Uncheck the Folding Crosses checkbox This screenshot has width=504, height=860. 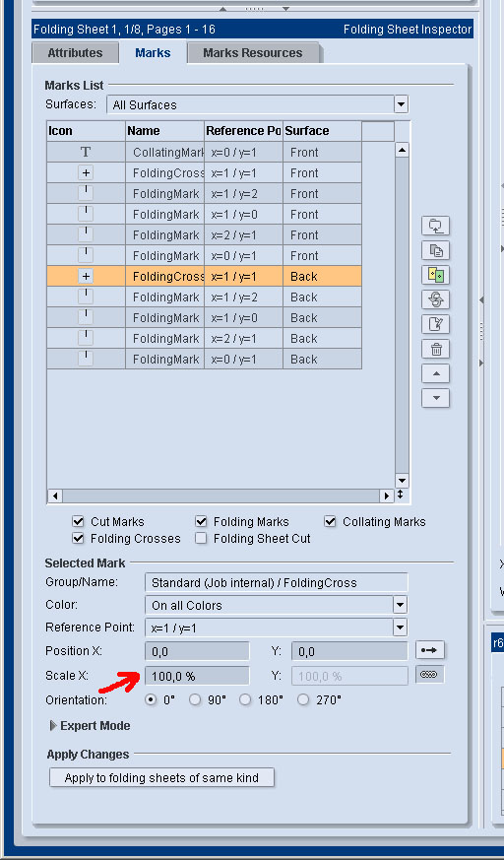tap(79, 539)
